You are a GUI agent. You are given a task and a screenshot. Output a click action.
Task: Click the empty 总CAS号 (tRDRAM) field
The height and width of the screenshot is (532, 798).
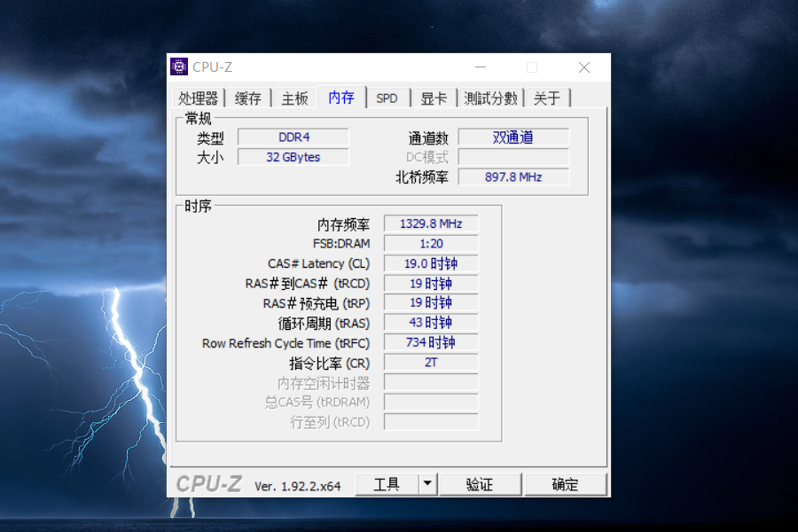pos(431,402)
